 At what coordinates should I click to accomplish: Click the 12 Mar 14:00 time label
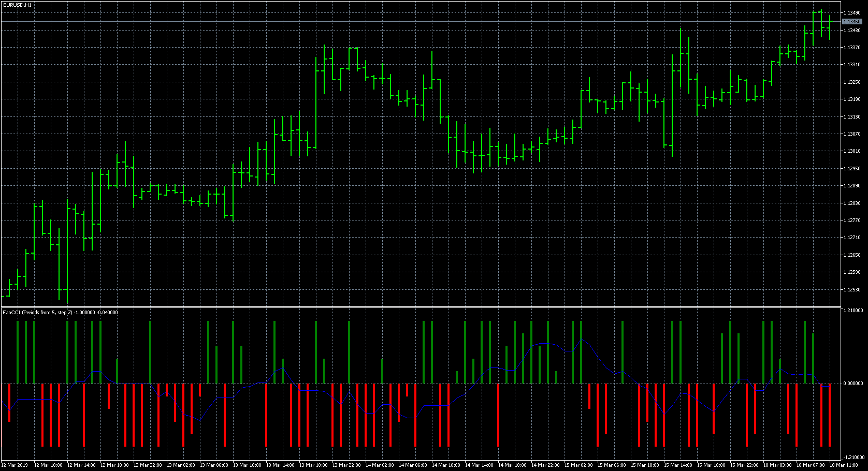click(81, 465)
